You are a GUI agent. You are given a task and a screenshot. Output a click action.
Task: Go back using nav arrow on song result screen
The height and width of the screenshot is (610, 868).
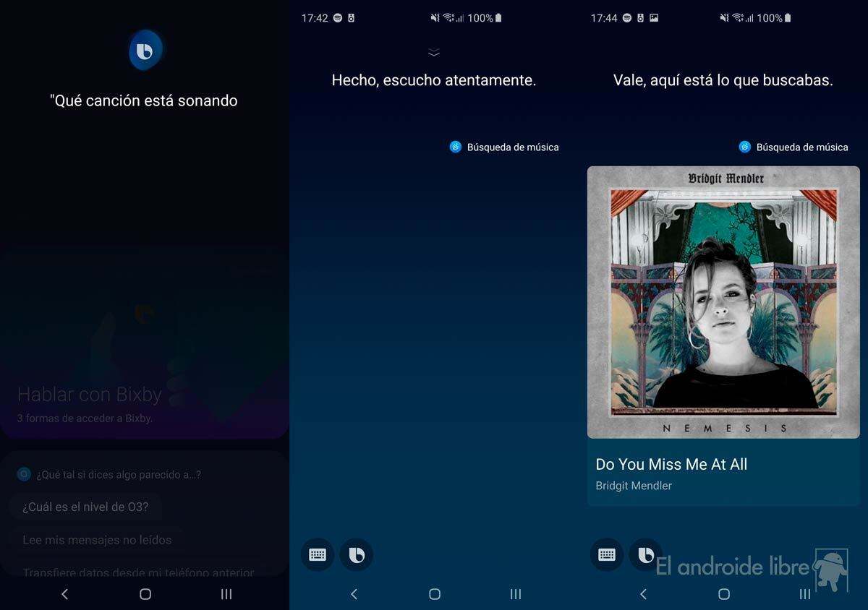[x=643, y=593]
